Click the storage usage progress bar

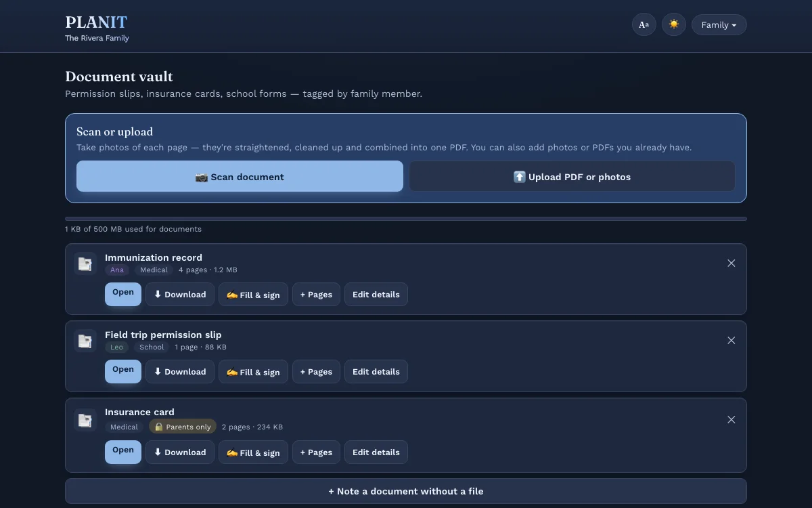click(406, 219)
